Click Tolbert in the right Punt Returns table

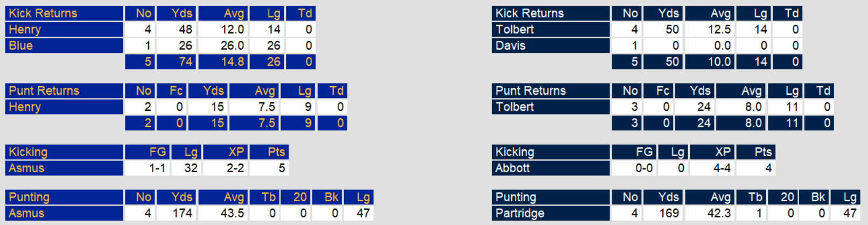tap(515, 107)
